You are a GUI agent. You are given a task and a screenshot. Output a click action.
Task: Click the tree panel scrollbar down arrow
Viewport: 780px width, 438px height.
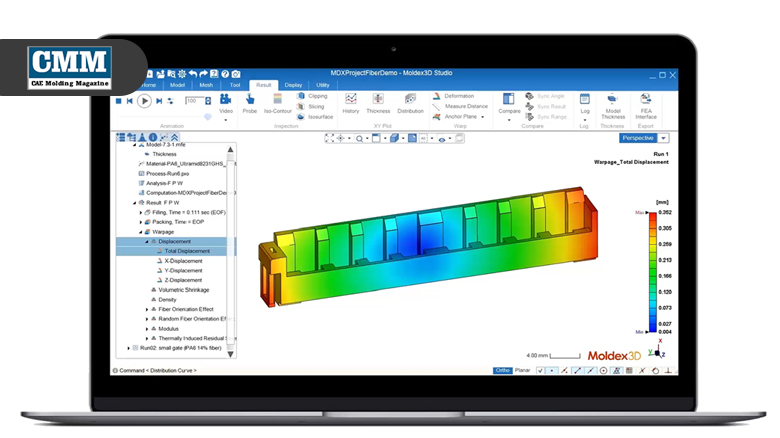pyautogui.click(x=230, y=354)
